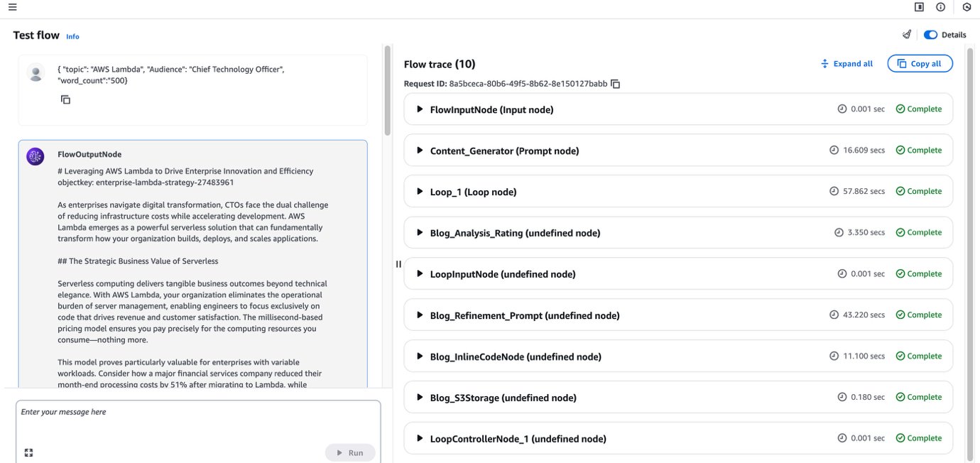Expand the Blog_S3Storage node trace
The image size is (980, 463).
pyautogui.click(x=420, y=398)
